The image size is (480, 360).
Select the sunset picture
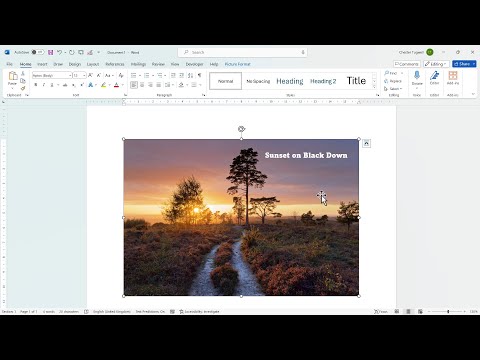pyautogui.click(x=241, y=217)
